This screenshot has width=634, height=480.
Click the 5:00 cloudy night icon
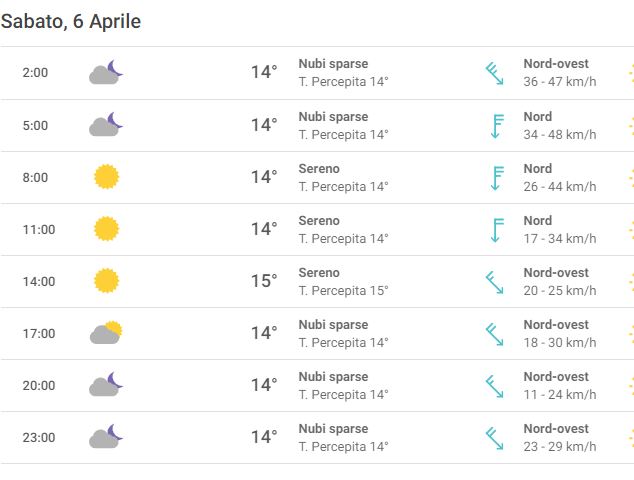[106, 125]
